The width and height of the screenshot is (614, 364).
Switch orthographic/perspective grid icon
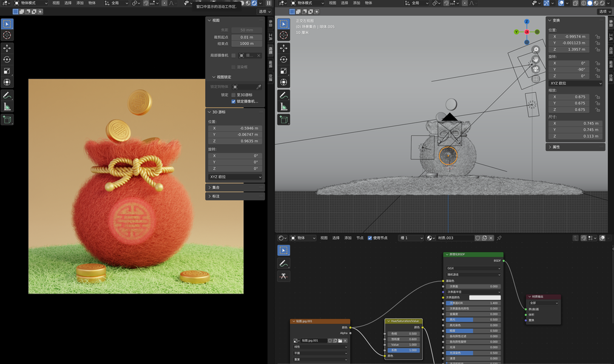535,79
